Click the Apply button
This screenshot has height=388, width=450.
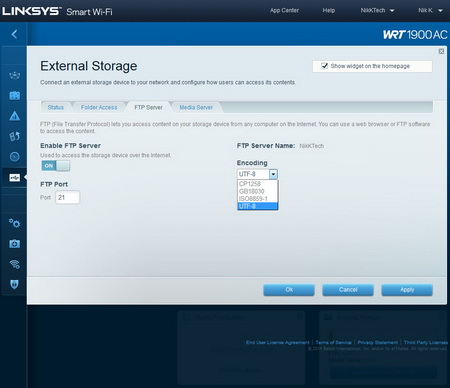[407, 290]
